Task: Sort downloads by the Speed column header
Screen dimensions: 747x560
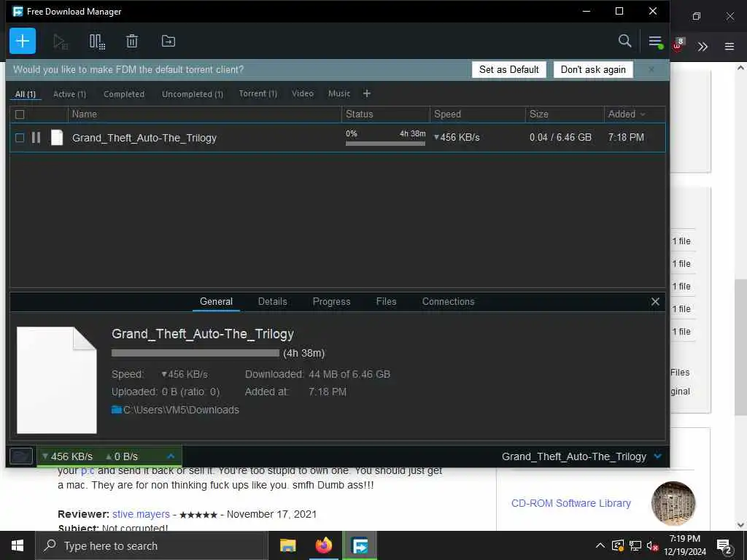Action: [477, 114]
